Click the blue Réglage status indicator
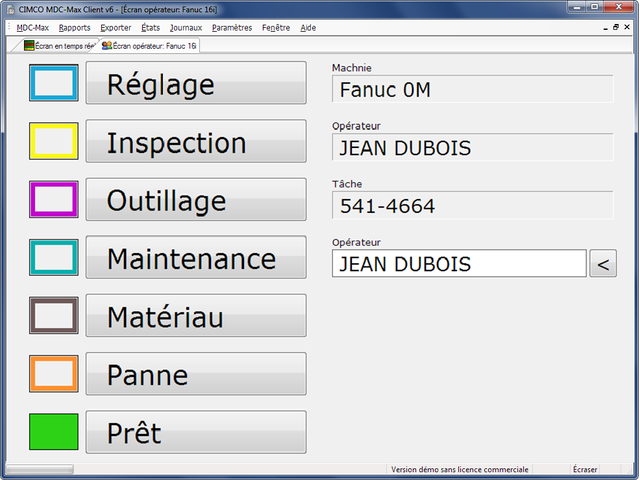The width and height of the screenshot is (640, 480). point(54,83)
